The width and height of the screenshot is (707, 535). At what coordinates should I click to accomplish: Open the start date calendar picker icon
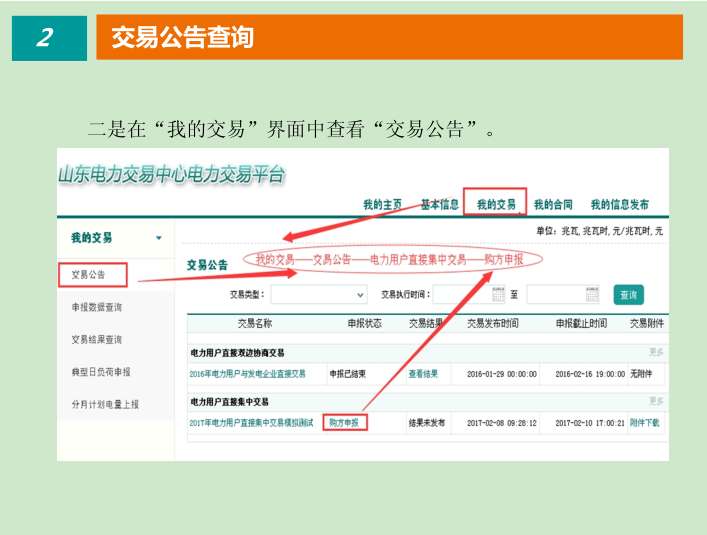[498, 295]
